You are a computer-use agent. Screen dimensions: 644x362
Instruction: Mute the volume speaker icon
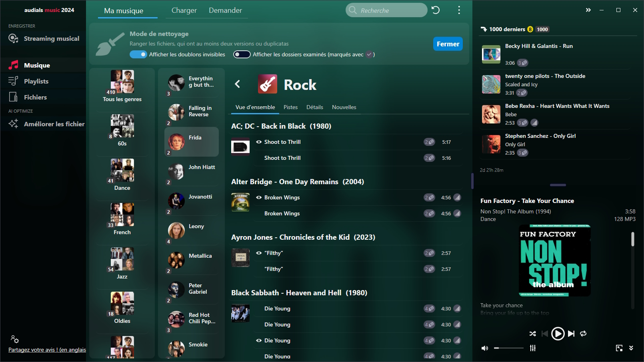484,348
